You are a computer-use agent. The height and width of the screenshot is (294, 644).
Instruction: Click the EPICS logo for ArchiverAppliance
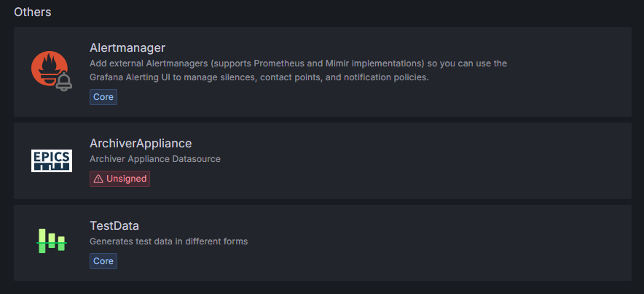[x=52, y=160]
